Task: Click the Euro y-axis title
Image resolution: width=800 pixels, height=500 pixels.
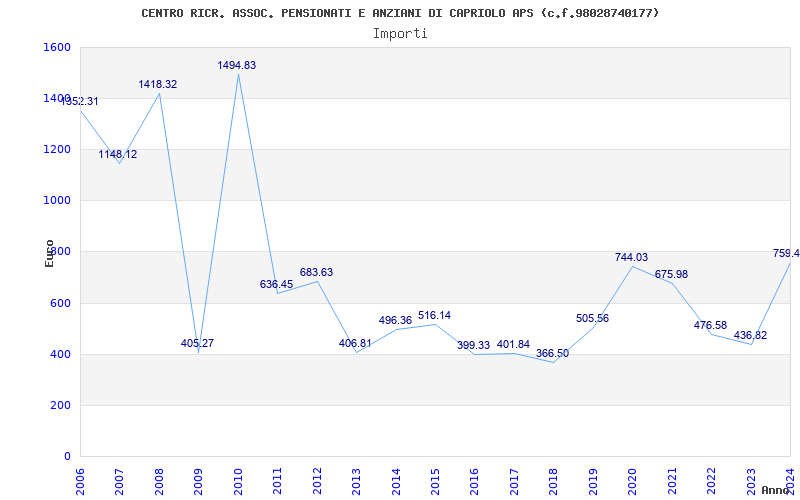Action: 49,252
